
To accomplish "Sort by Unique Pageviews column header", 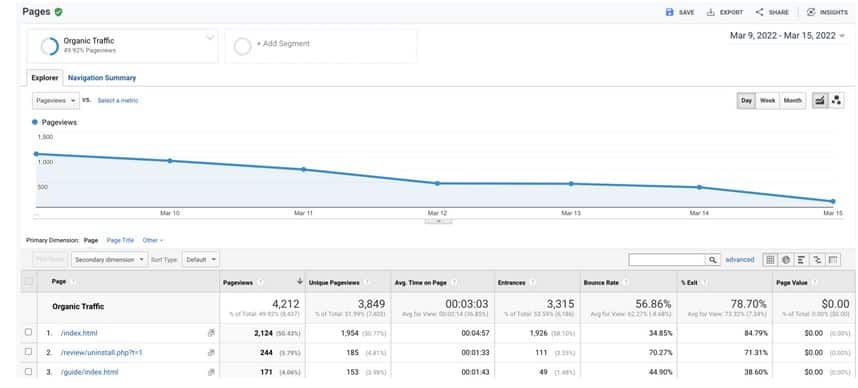I will 334,282.
